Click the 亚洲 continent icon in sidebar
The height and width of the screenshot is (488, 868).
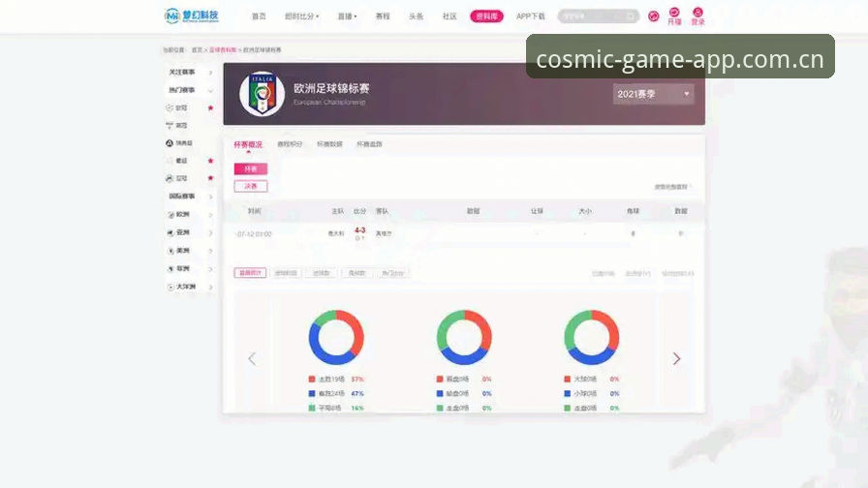point(170,233)
